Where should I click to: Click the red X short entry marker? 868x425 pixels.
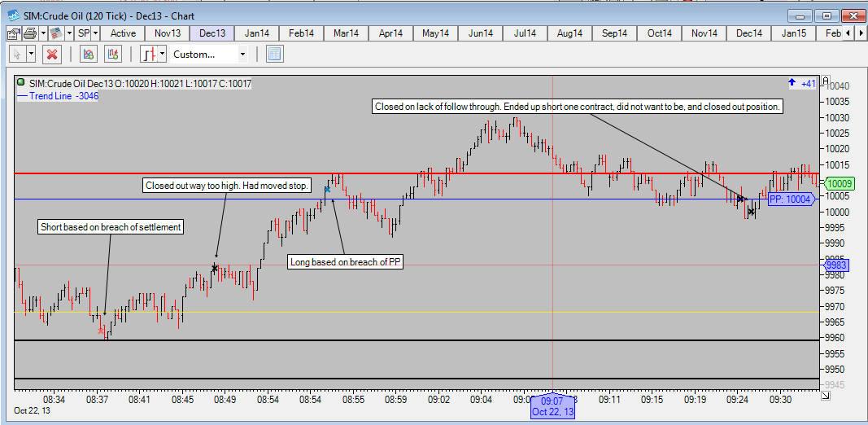point(101,331)
